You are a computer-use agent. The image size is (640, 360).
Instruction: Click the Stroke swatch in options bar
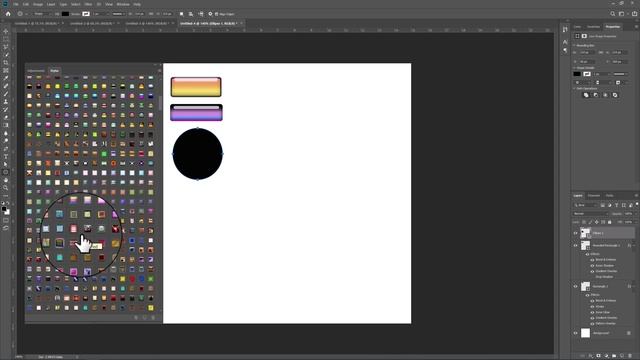[86, 14]
